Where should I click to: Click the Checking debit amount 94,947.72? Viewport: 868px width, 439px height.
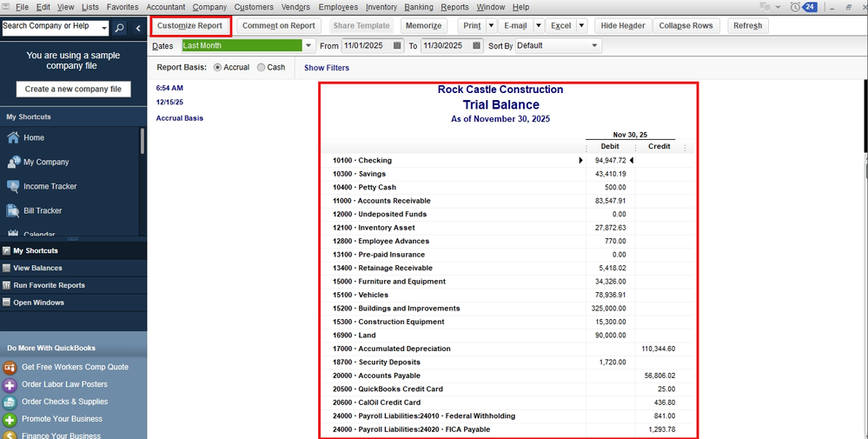tap(611, 161)
